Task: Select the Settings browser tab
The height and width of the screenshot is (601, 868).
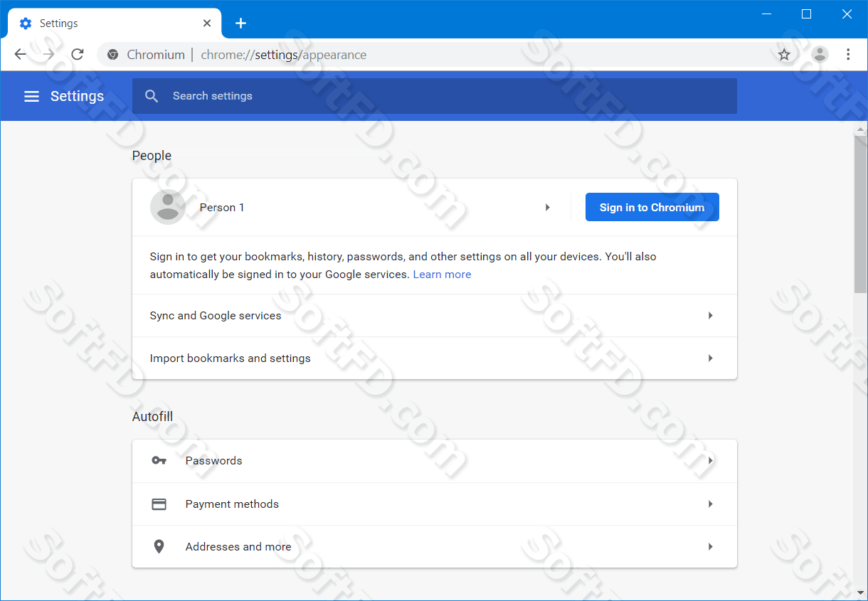Action: tap(115, 23)
